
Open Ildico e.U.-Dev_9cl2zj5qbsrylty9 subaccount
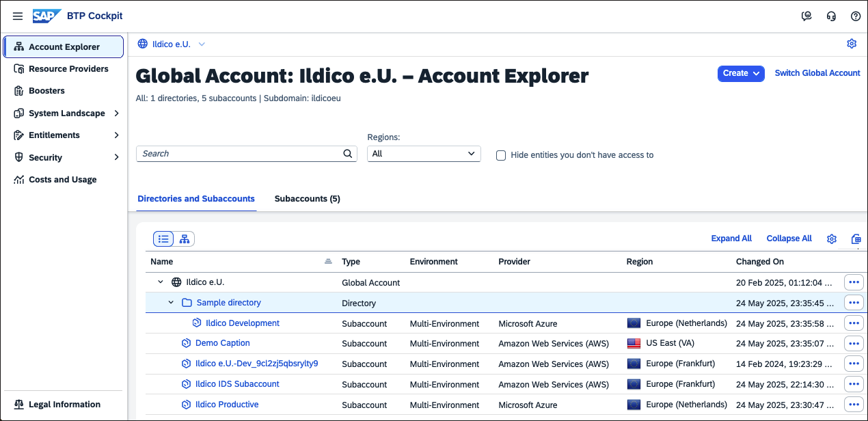(x=257, y=364)
